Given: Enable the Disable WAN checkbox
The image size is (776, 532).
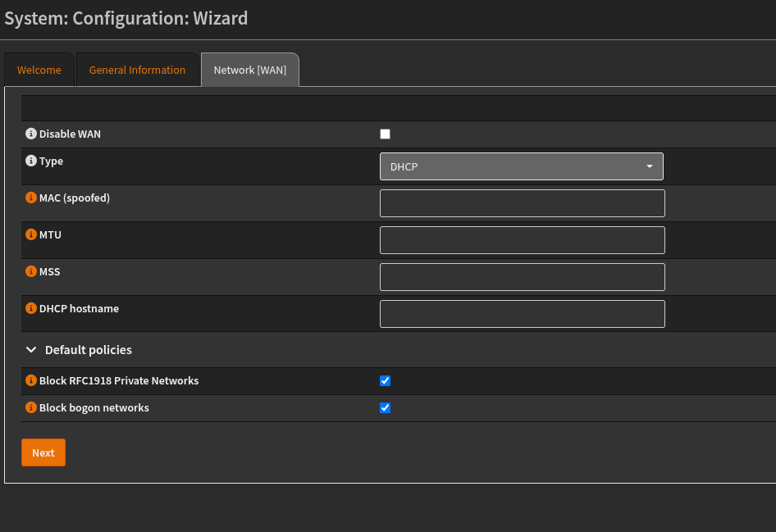Looking at the screenshot, I should pyautogui.click(x=385, y=134).
